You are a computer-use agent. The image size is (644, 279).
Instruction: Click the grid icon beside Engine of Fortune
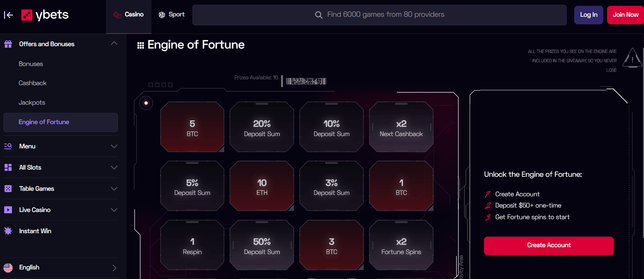click(x=140, y=45)
